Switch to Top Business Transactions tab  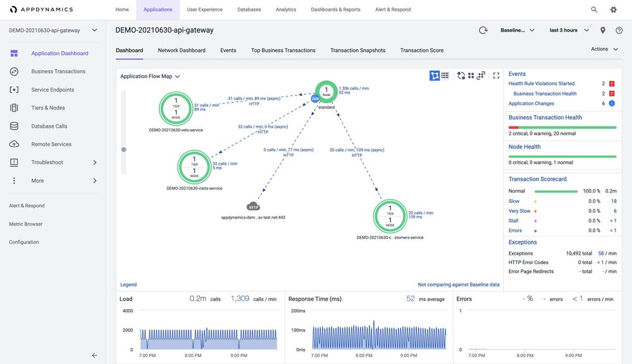[x=283, y=51]
